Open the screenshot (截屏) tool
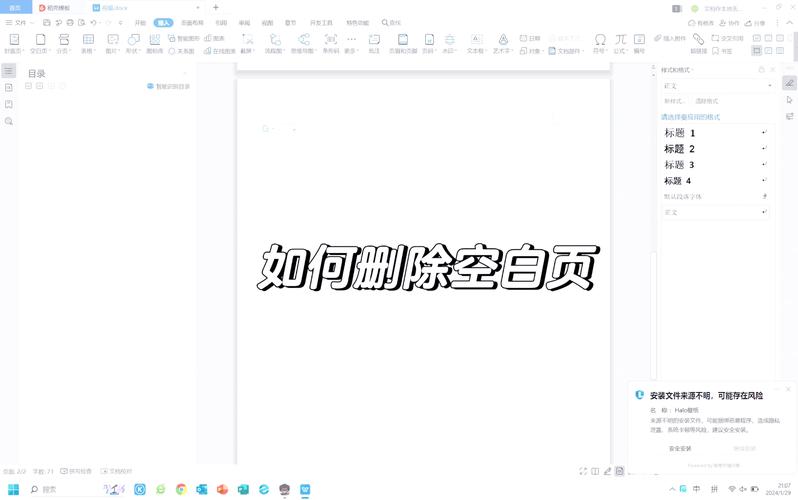798x500 pixels. point(247,44)
